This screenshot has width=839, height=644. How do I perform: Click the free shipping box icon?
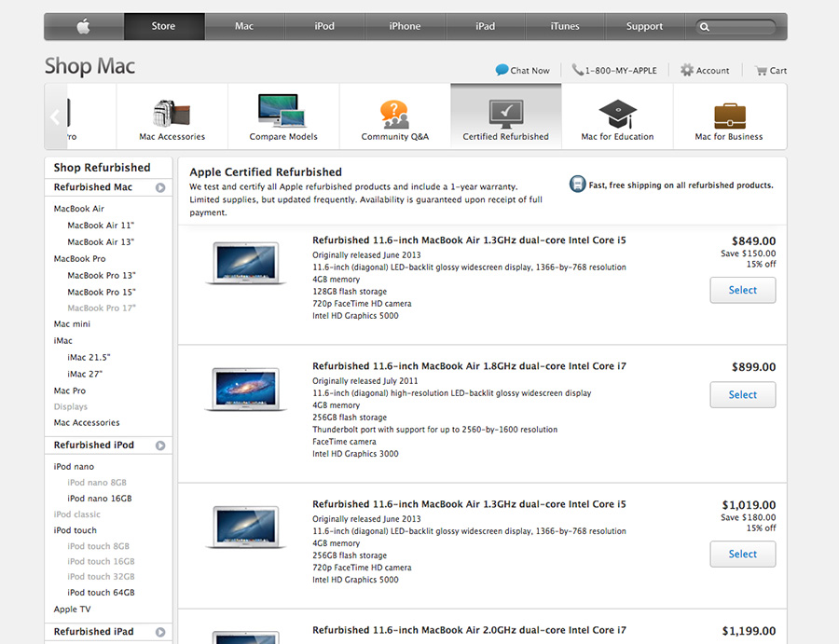click(577, 184)
